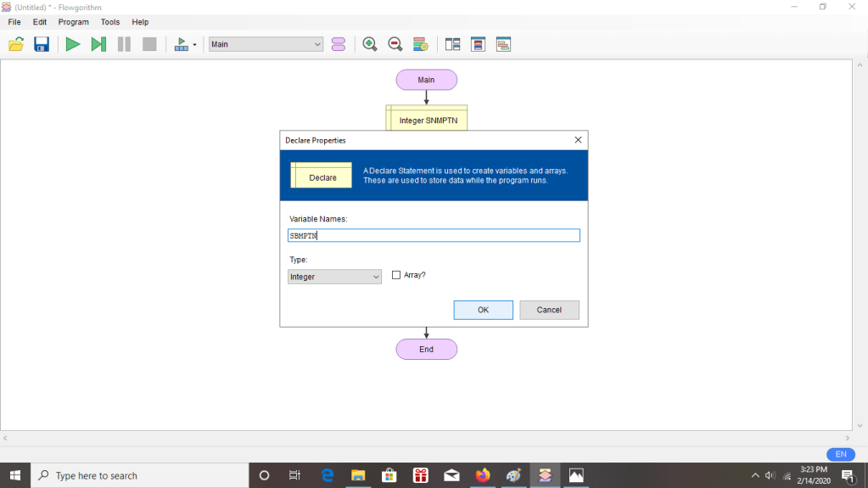The height and width of the screenshot is (488, 868).
Task: Click the Variable Names text field
Action: (x=434, y=236)
